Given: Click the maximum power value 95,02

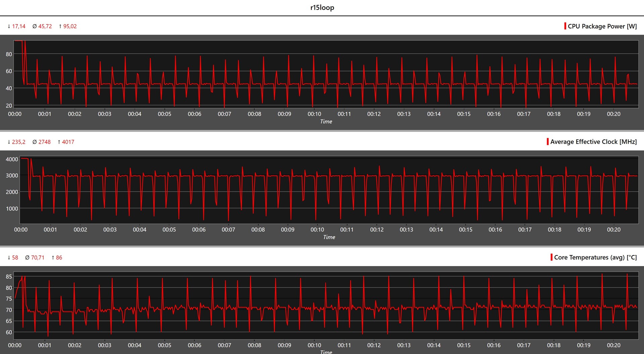Looking at the screenshot, I should 70,26.
